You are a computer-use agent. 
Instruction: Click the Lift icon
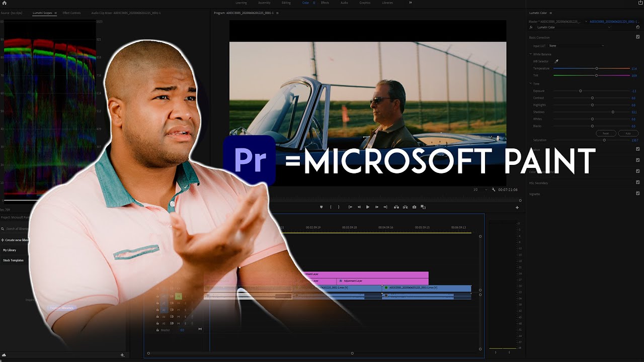(x=396, y=207)
